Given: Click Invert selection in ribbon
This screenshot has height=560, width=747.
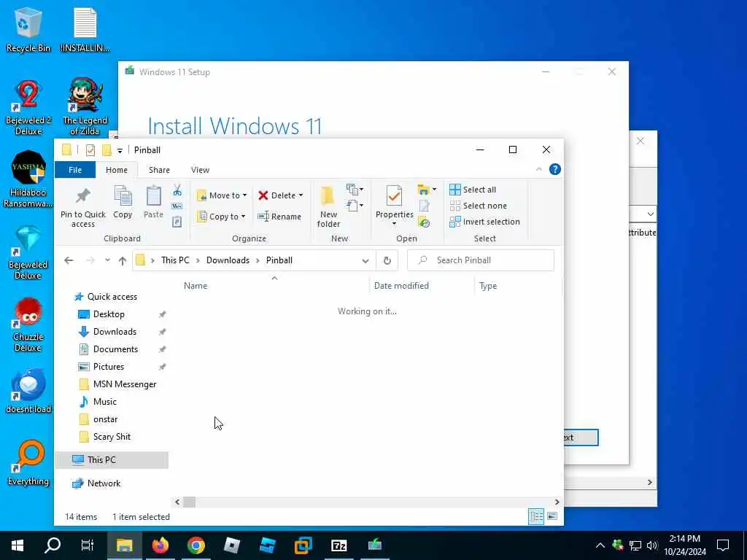Looking at the screenshot, I should [484, 222].
